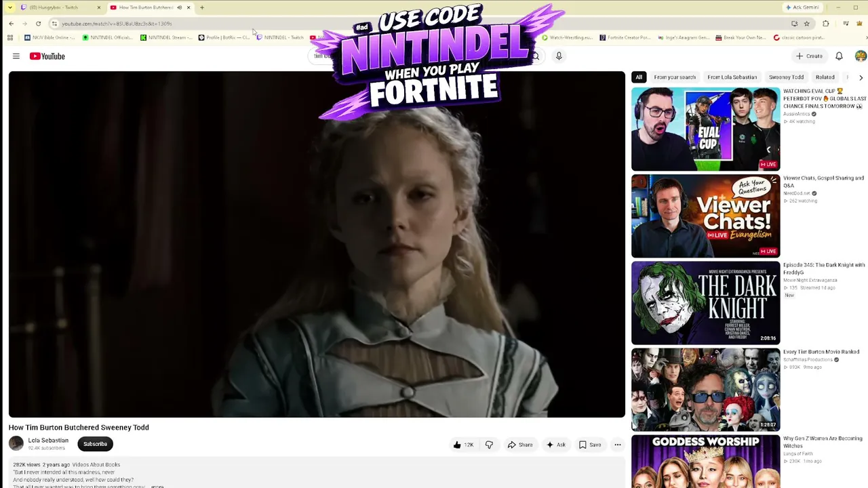Dislike the video with thumbs down
Screen dimensions: 868x488
click(489, 445)
